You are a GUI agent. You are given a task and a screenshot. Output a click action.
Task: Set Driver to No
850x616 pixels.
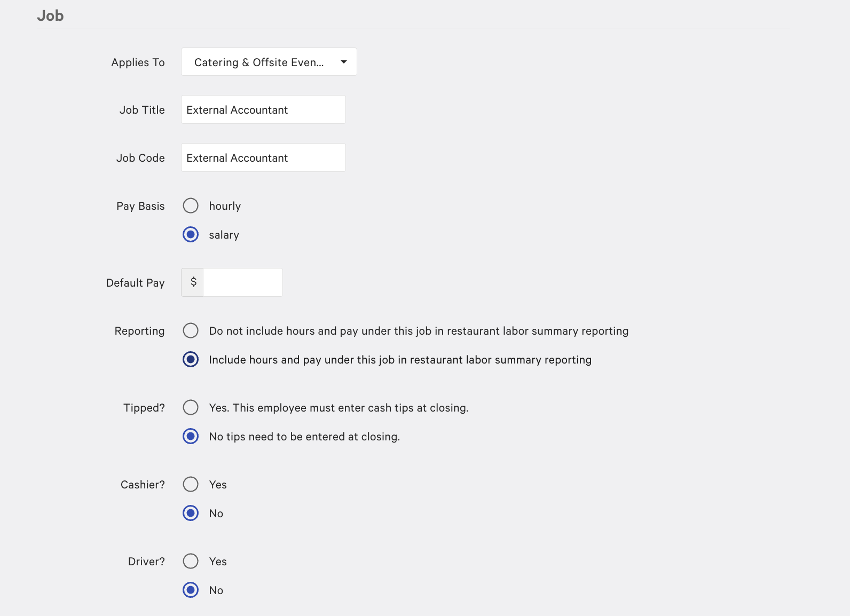point(191,590)
